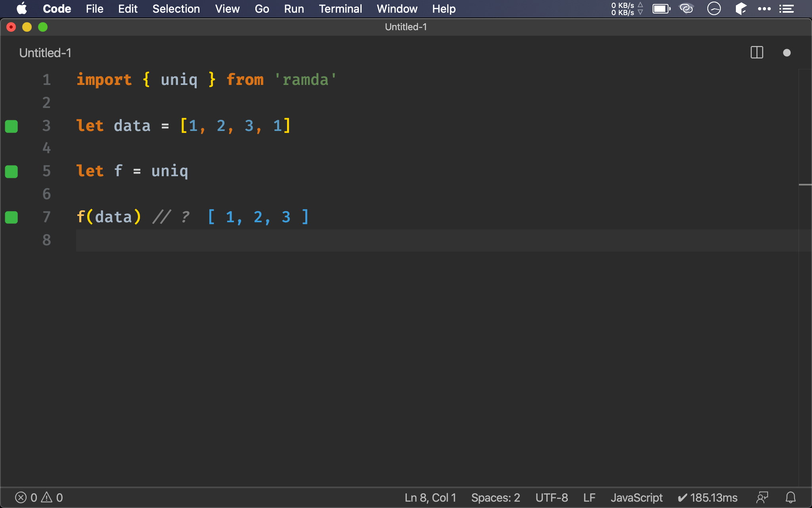
Task: Change language mode 'JavaScript'
Action: pos(636,498)
